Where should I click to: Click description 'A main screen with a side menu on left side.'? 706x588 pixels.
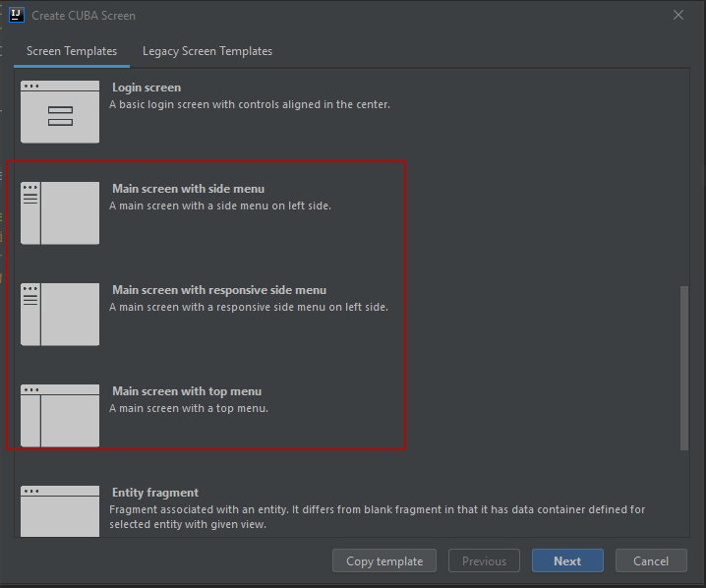[220, 206]
